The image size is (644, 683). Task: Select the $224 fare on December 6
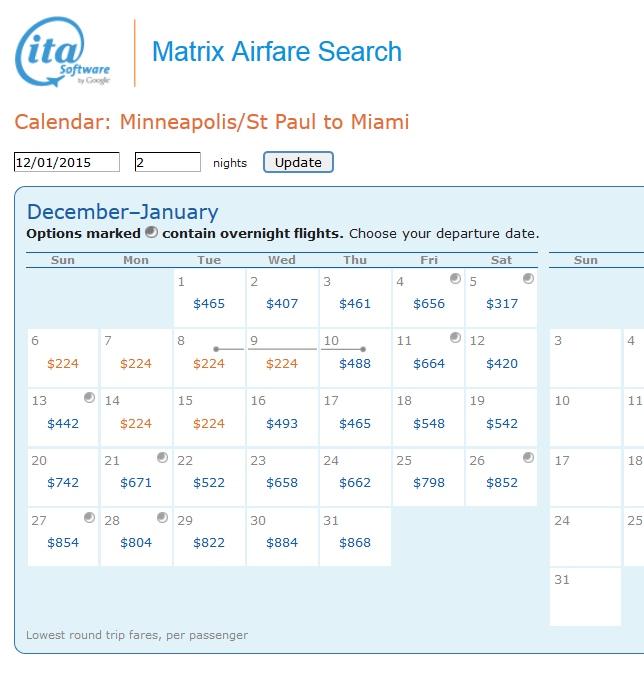(x=63, y=364)
